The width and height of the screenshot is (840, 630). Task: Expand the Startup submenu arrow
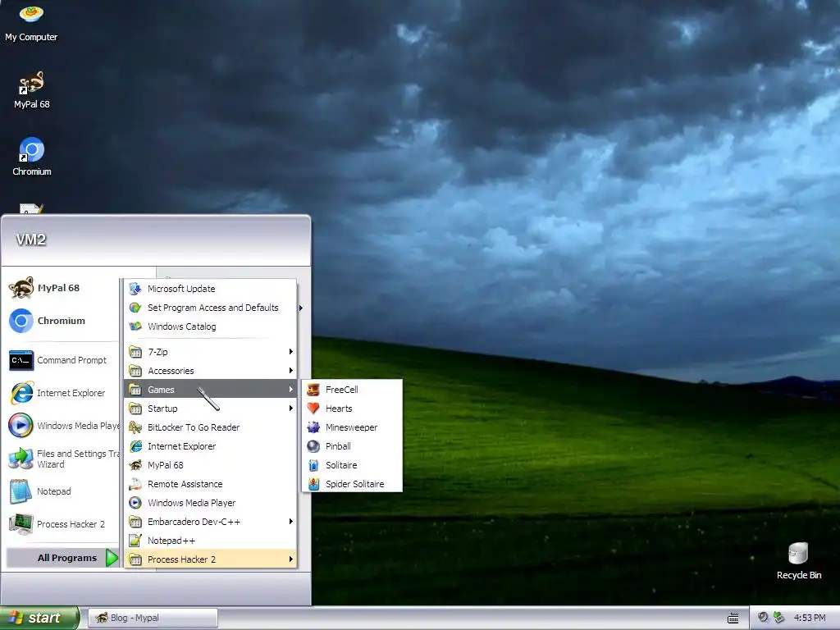tap(291, 409)
